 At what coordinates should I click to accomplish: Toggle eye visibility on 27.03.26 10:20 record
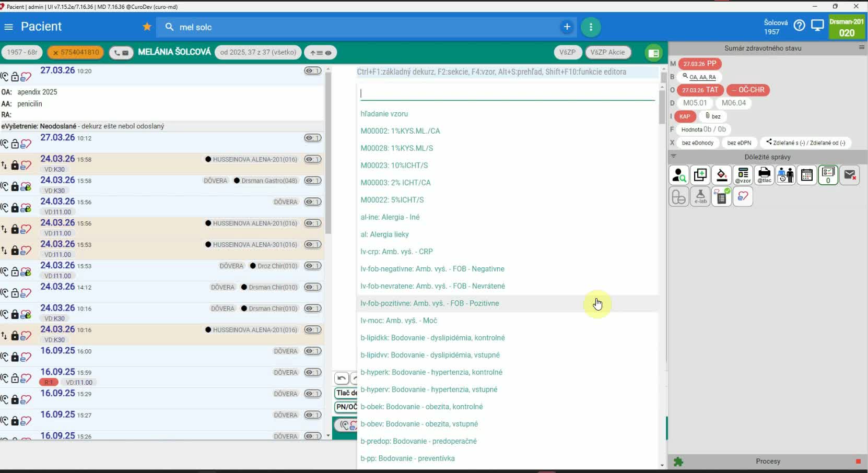click(312, 71)
